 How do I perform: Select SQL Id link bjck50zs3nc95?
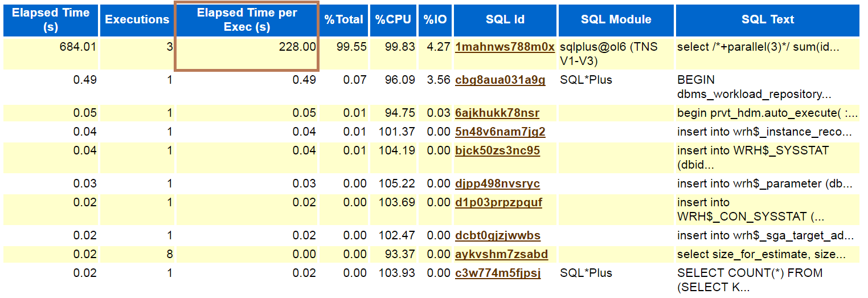(497, 151)
